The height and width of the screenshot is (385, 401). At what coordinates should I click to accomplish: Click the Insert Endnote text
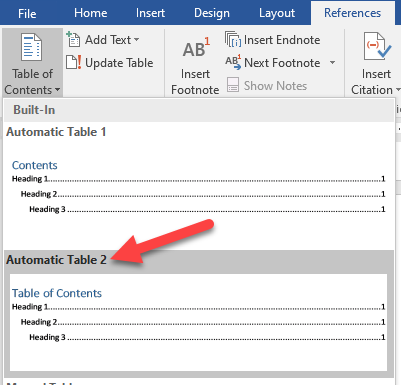click(x=282, y=40)
